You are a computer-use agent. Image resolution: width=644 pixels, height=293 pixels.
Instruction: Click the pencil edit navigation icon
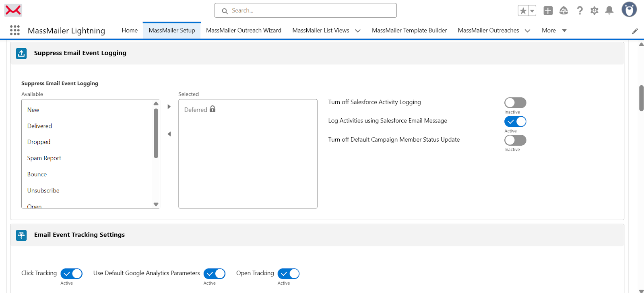[635, 31]
